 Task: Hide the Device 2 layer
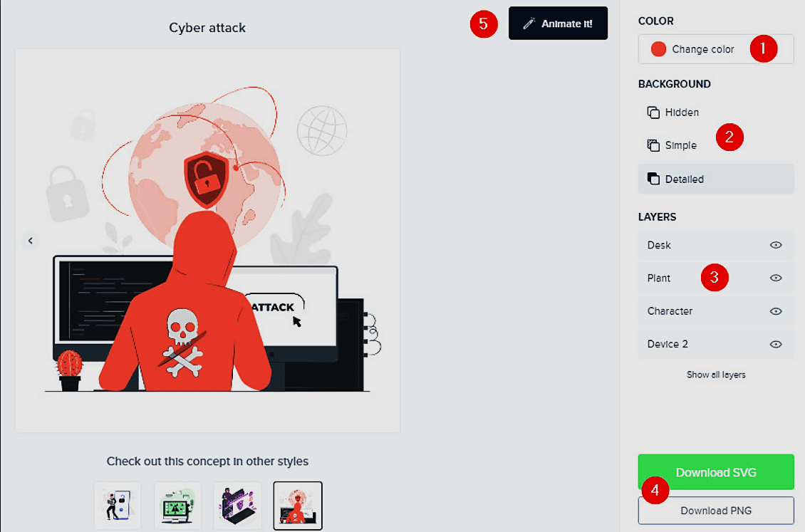776,344
